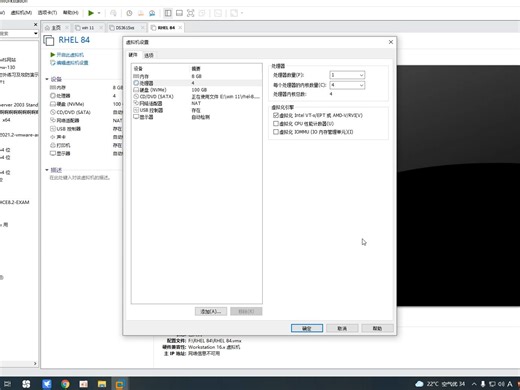Start the VM with the green play icon

91,13
